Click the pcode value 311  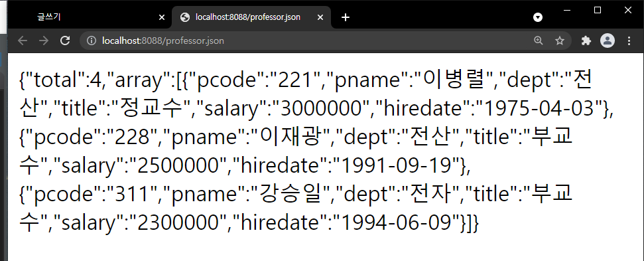click(132, 194)
